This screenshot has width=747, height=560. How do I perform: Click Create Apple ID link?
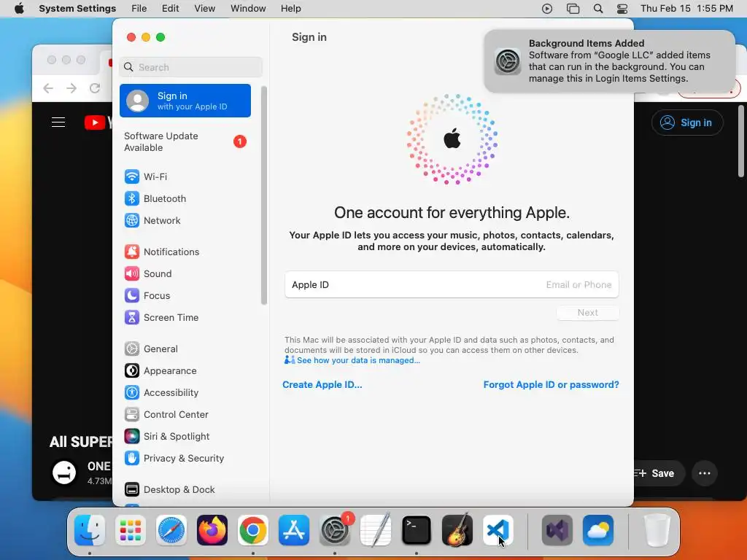coord(322,385)
